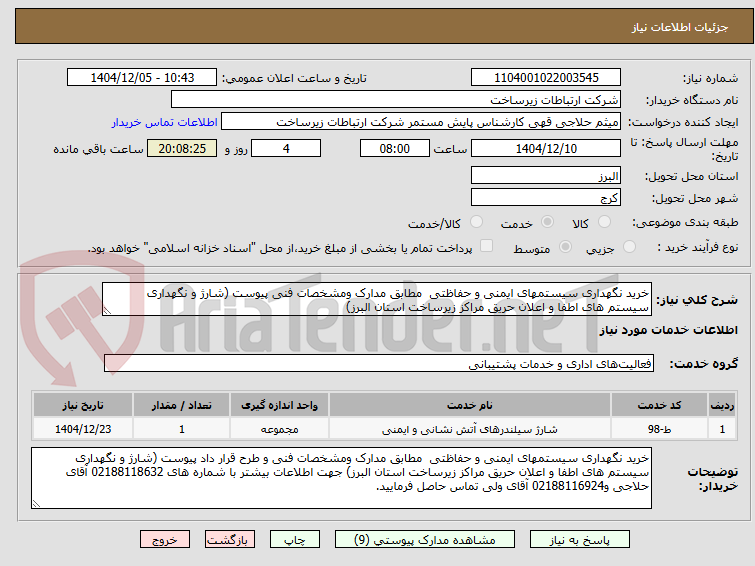Screen dimensions: 755x566
Task: Click the quantity cell 1 in the services table
Action: tap(182, 429)
